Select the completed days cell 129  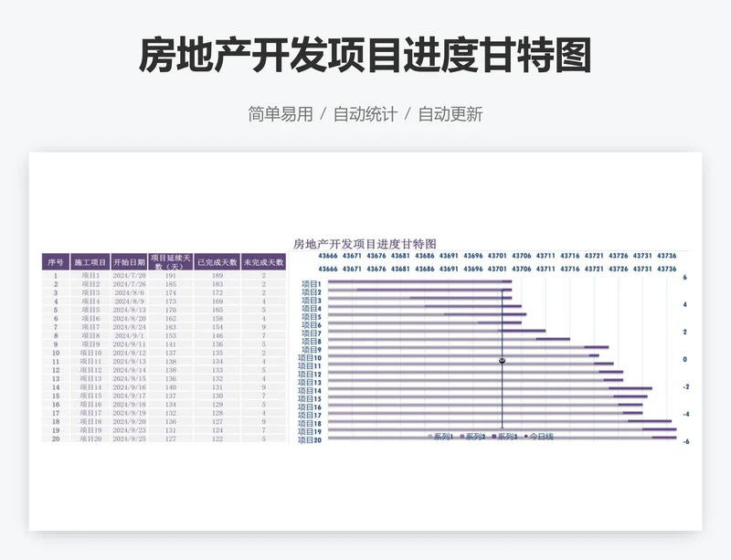(x=217, y=405)
